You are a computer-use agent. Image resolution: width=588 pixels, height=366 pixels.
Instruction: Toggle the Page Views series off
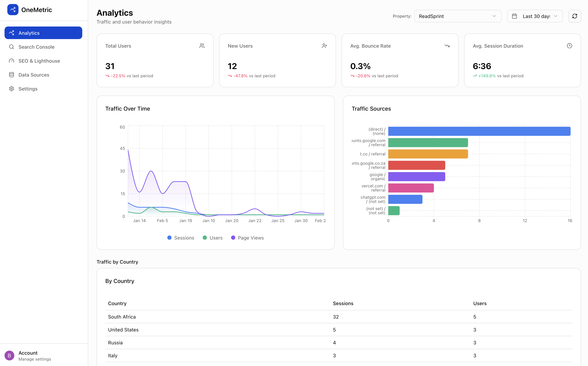(x=247, y=237)
